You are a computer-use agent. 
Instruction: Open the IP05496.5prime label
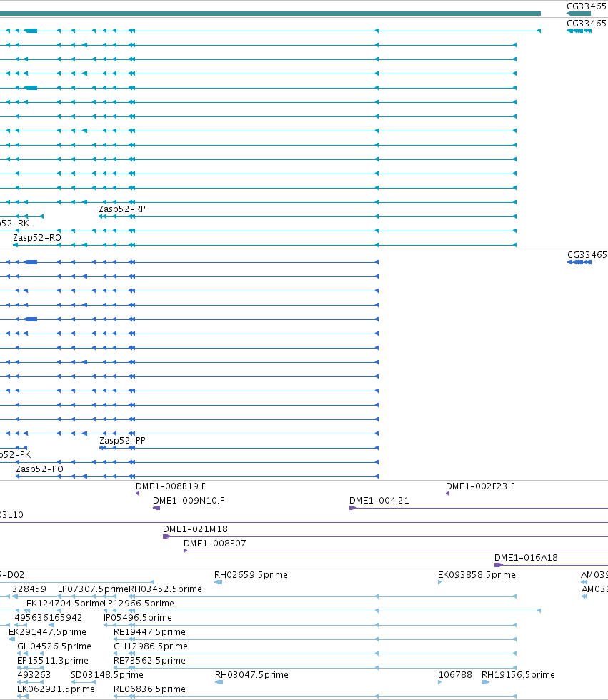[x=138, y=617]
